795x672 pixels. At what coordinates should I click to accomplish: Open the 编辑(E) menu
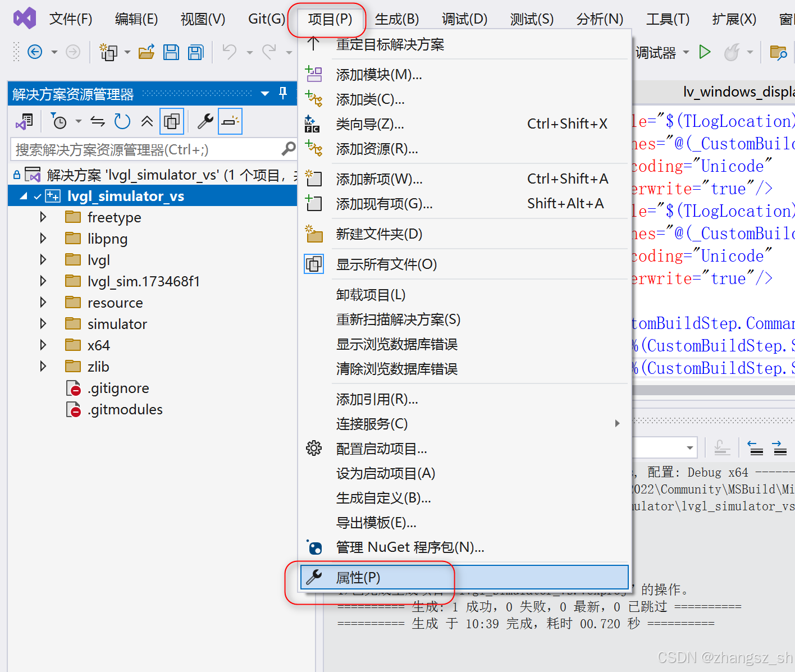[x=136, y=19]
